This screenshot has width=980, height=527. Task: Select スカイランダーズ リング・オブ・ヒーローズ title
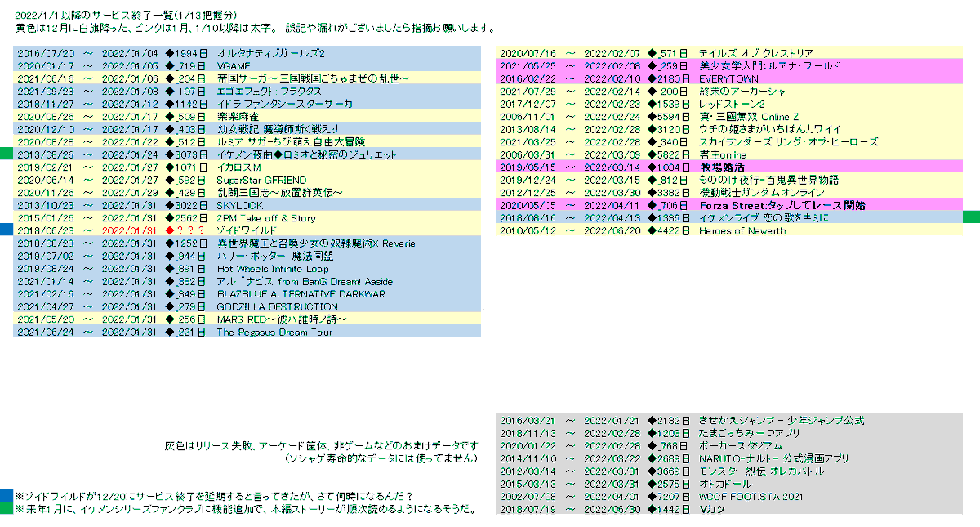pyautogui.click(x=789, y=141)
